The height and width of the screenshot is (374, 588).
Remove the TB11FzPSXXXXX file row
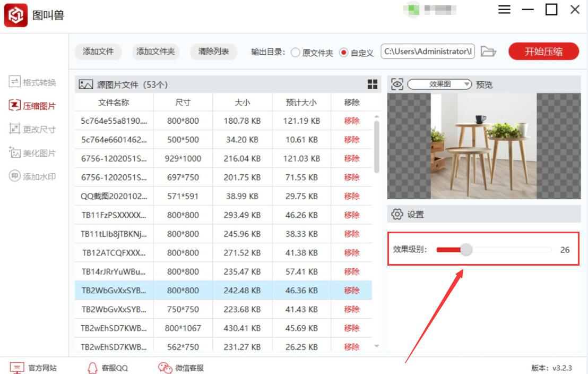click(352, 215)
